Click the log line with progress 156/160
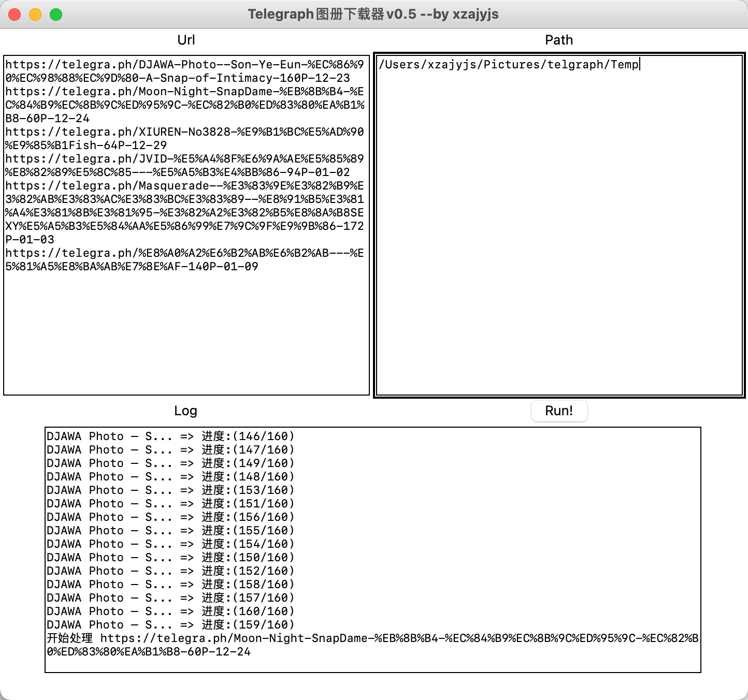Screen dimensions: 748x700 pos(170,517)
